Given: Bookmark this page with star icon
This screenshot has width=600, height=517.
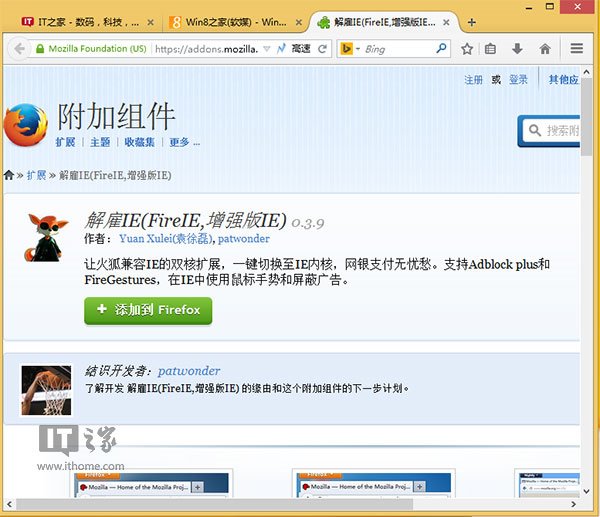Looking at the screenshot, I should [467, 49].
